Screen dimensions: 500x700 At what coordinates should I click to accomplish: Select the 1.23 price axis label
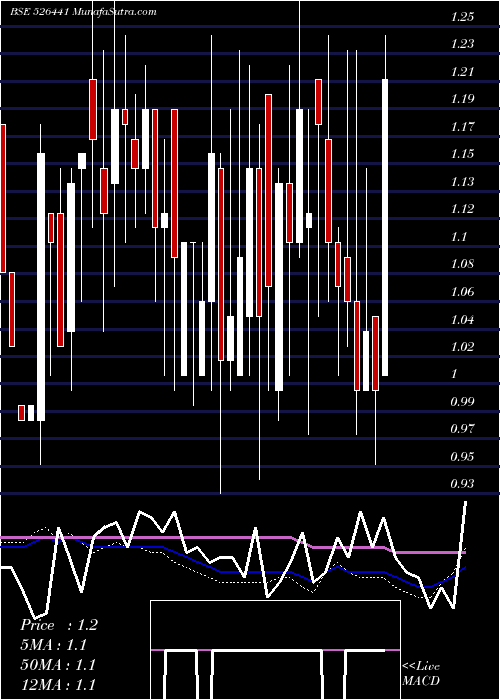[462, 44]
